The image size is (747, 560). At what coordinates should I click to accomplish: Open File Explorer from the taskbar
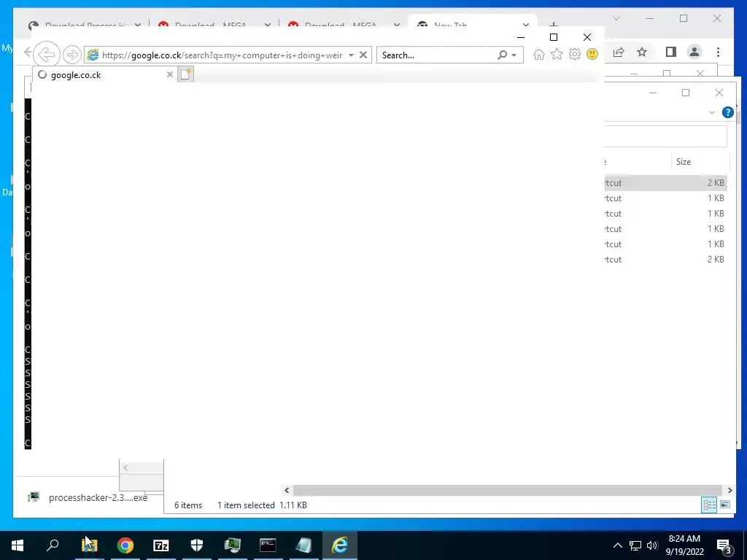[89, 545]
